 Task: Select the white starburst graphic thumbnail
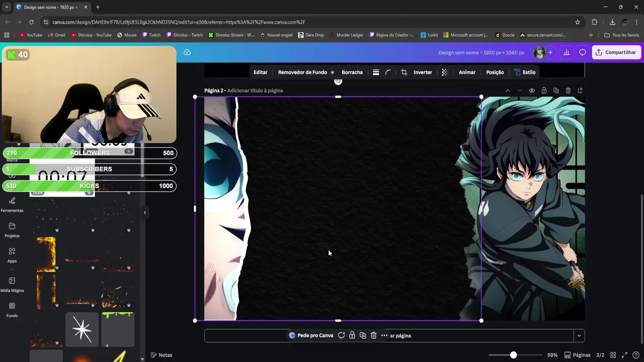tap(82, 329)
